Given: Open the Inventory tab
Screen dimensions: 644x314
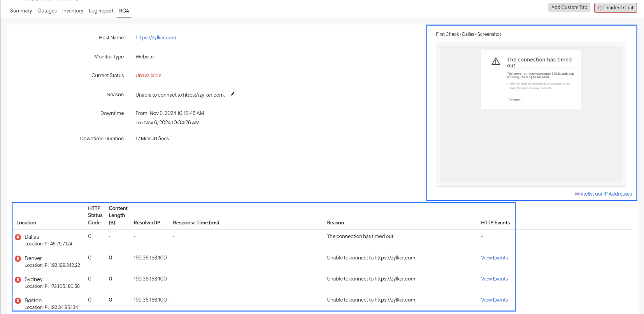Looking at the screenshot, I should point(73,11).
